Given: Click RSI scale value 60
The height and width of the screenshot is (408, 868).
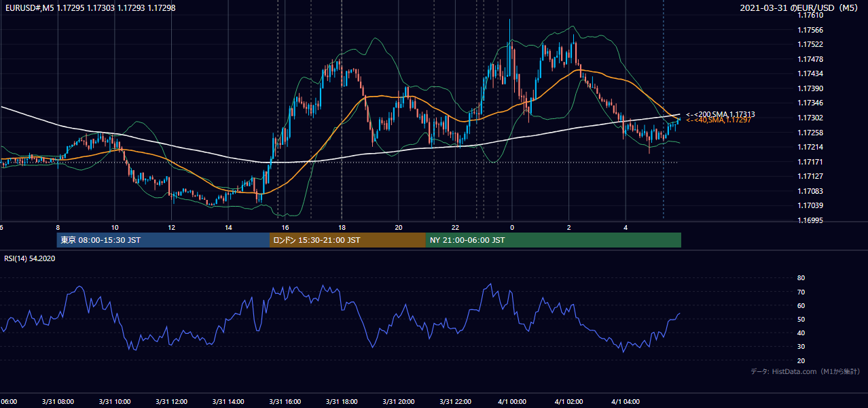Looking at the screenshot, I should click(801, 305).
